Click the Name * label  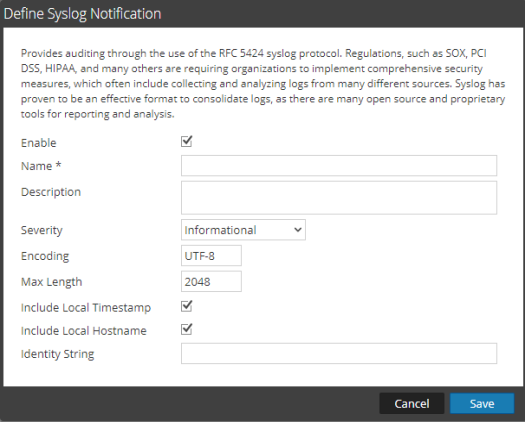pos(41,166)
